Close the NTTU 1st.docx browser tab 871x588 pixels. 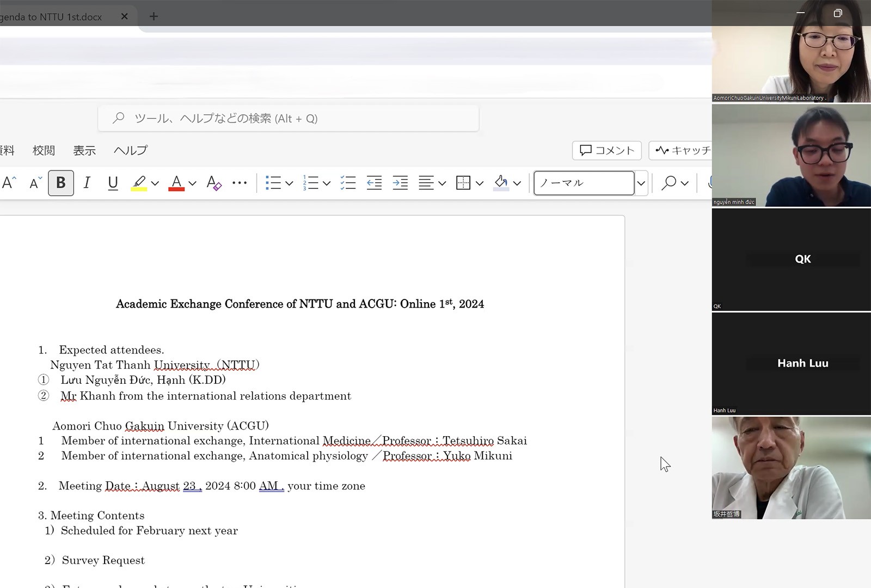[x=124, y=16]
